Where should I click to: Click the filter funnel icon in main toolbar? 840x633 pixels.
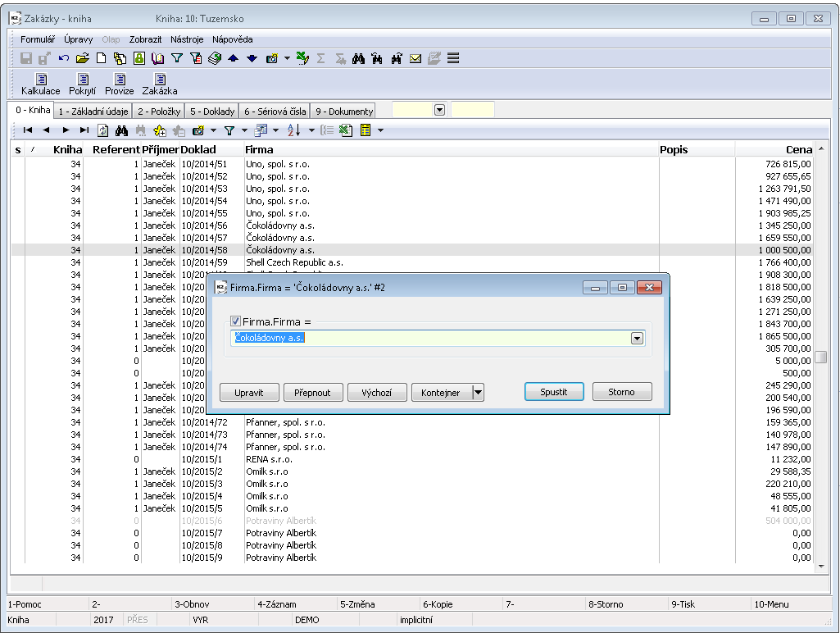tap(176, 58)
